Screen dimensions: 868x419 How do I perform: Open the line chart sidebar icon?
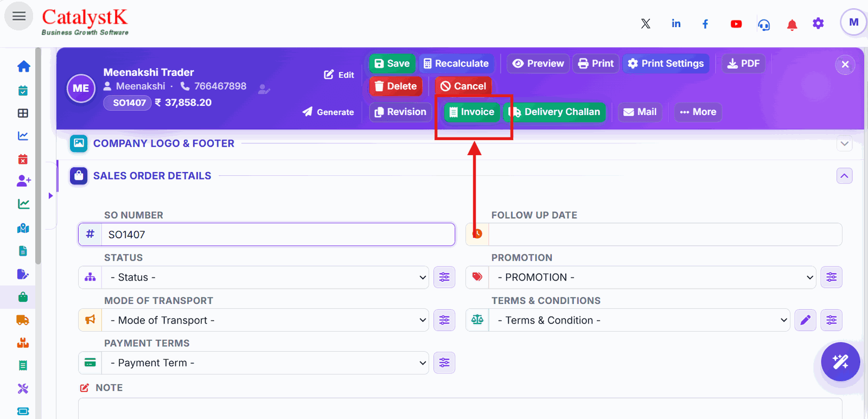click(23, 136)
